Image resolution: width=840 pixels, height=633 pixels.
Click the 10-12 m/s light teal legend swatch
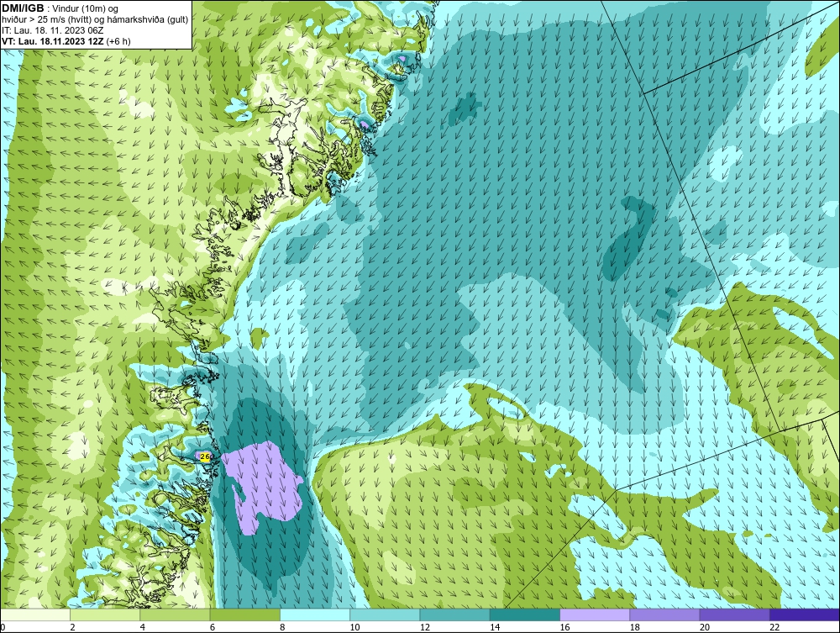385,615
